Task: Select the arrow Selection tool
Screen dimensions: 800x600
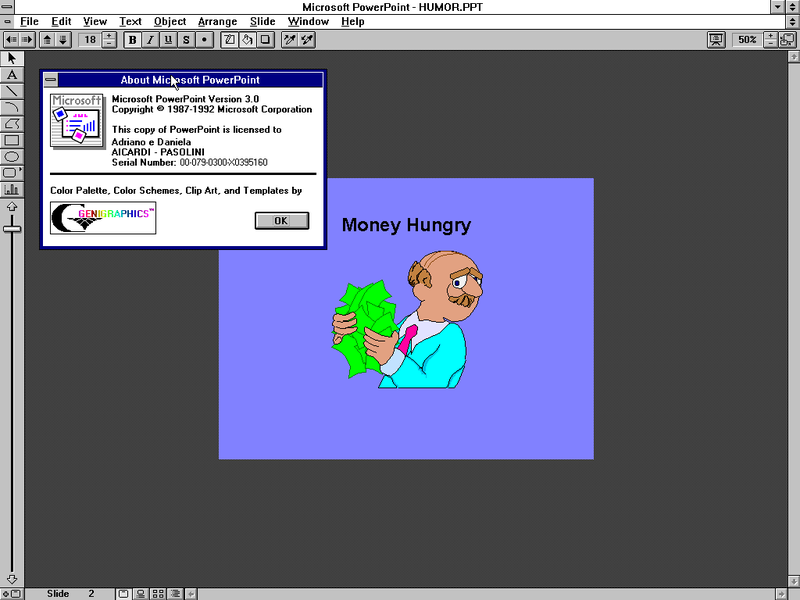Action: (12, 59)
